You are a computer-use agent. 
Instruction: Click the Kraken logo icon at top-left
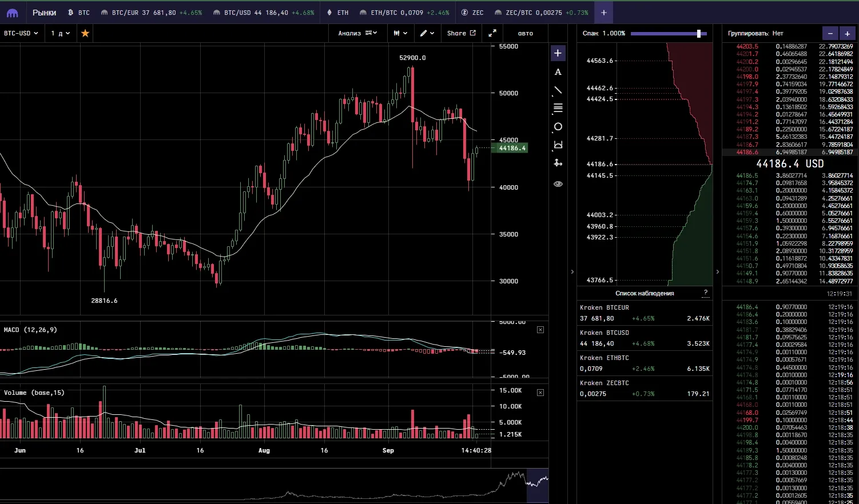[x=12, y=13]
